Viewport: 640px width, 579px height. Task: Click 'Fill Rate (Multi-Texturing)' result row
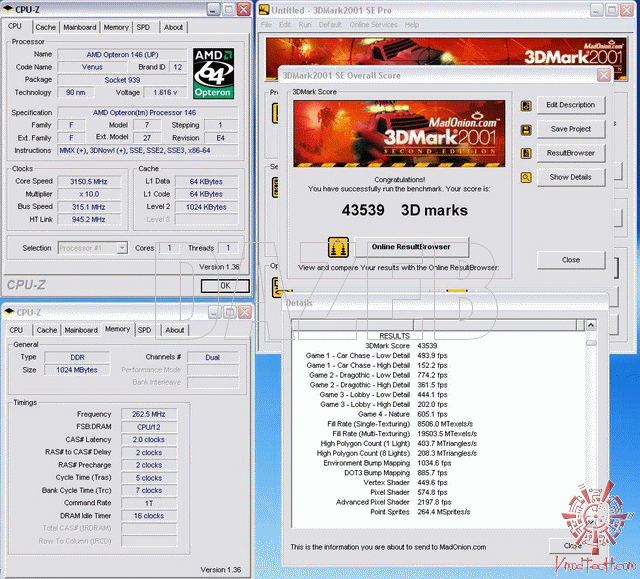(x=404, y=434)
